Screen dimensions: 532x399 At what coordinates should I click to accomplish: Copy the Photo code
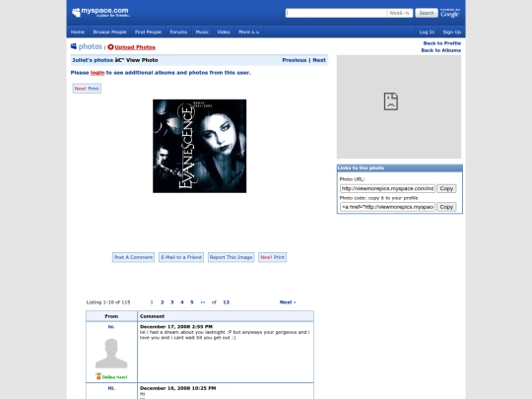[446, 207]
